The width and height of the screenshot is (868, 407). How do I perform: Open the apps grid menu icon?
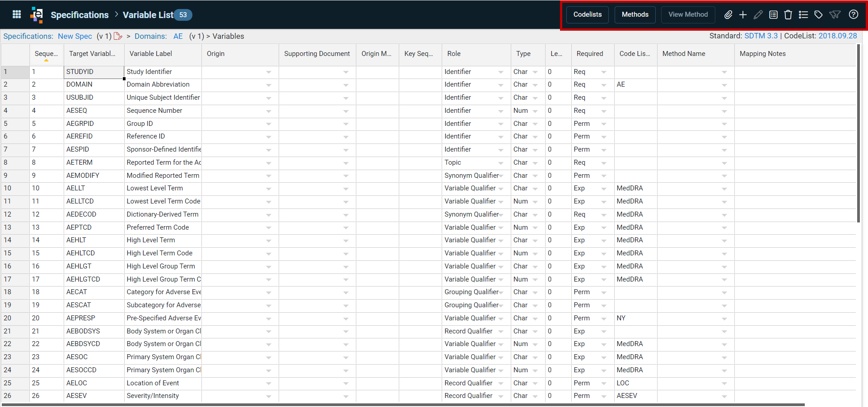click(17, 14)
